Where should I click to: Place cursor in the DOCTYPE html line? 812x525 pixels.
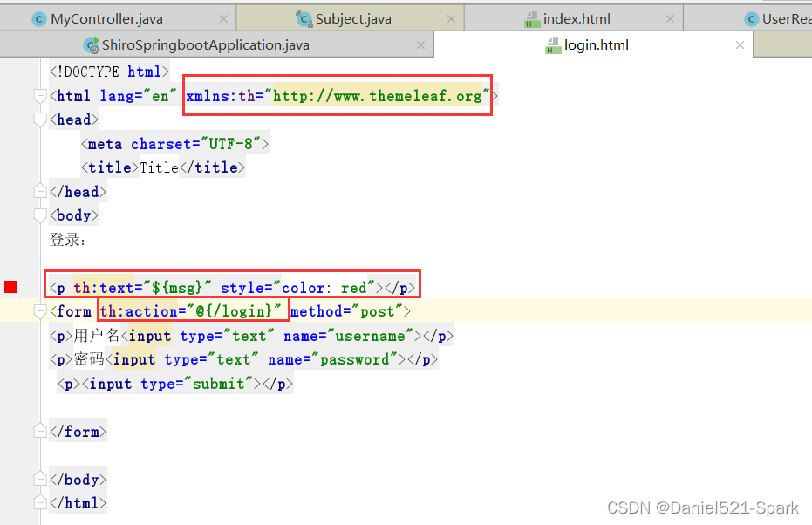coord(109,72)
